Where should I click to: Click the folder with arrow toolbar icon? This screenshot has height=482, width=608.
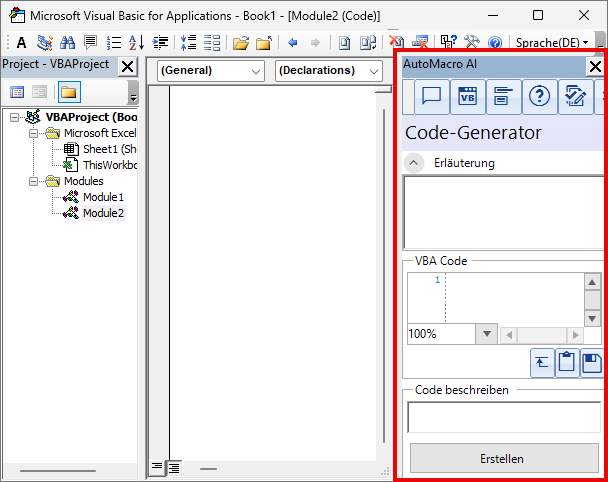264,42
